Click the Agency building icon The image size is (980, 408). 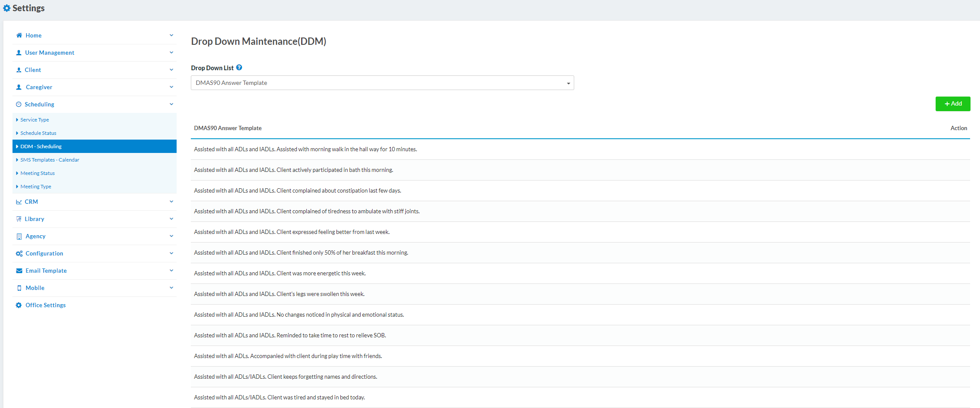(19, 236)
